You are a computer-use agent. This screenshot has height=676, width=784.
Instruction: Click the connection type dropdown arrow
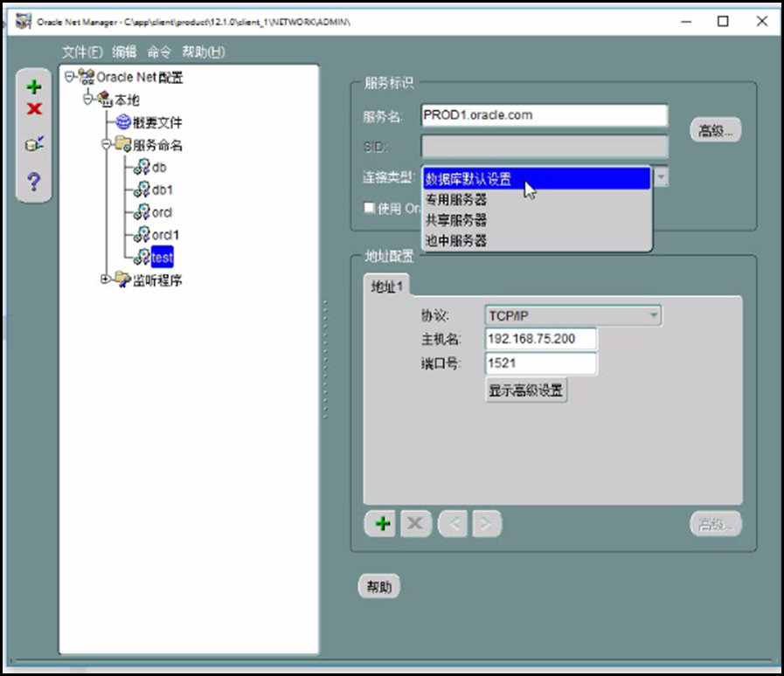pyautogui.click(x=661, y=177)
